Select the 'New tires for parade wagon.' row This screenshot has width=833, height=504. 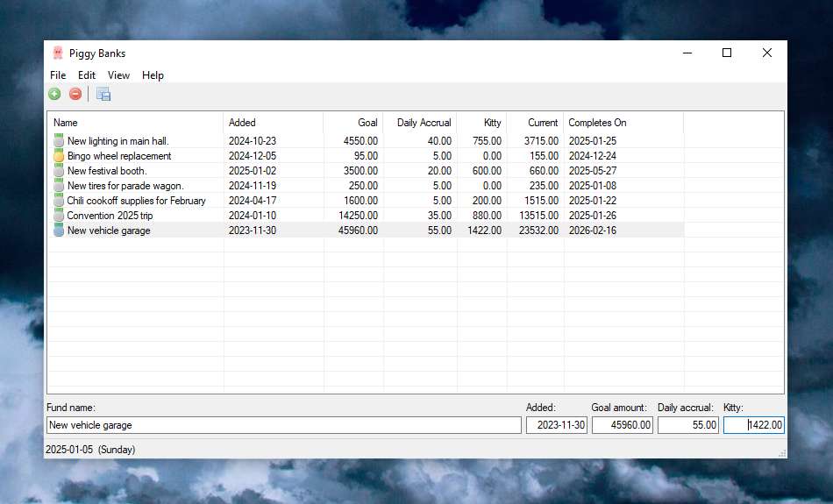(x=366, y=185)
